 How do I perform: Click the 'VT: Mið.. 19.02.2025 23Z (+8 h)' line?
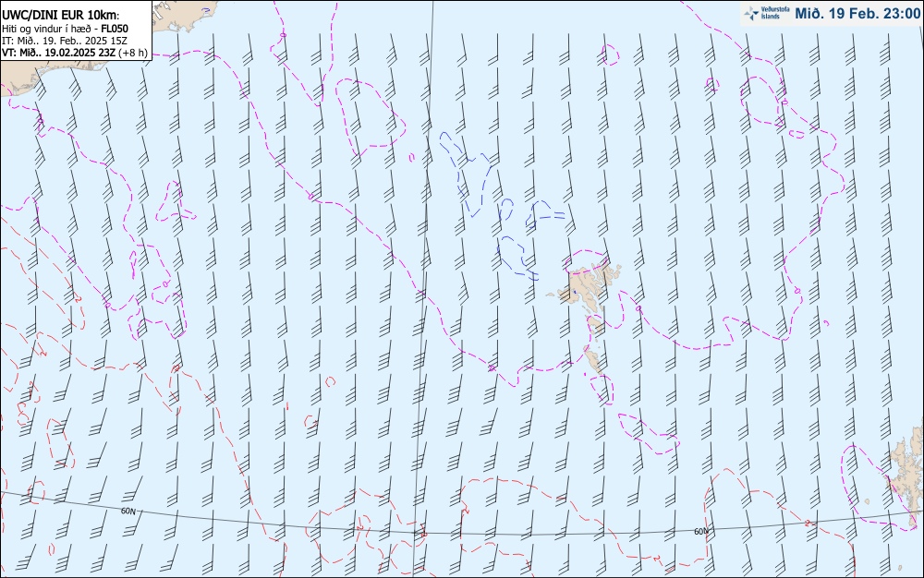point(75,53)
